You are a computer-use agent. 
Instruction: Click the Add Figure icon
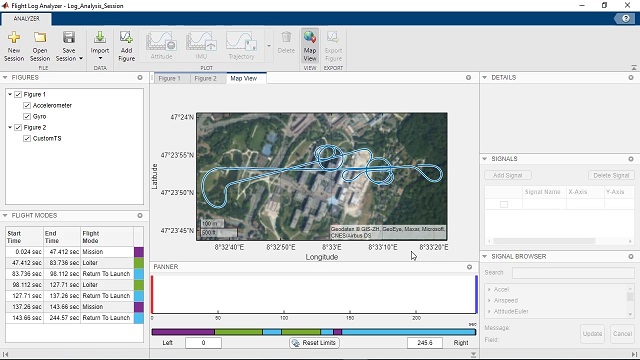pyautogui.click(x=126, y=38)
